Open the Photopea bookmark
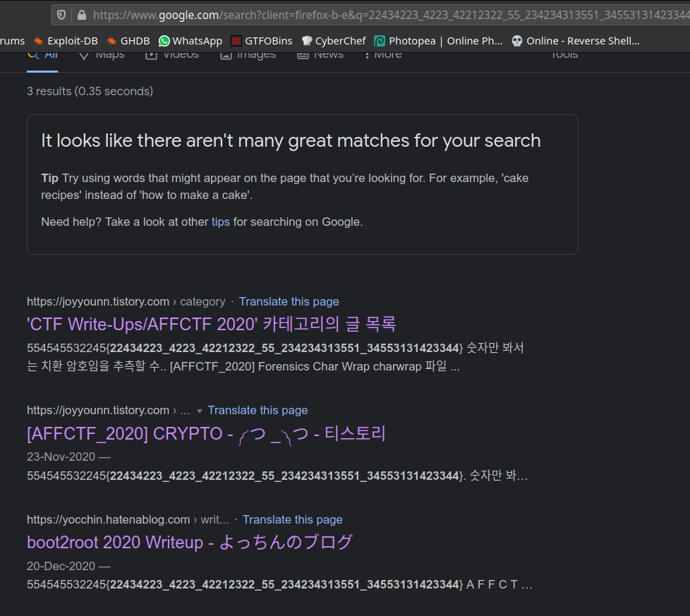The image size is (690, 616). tap(438, 41)
